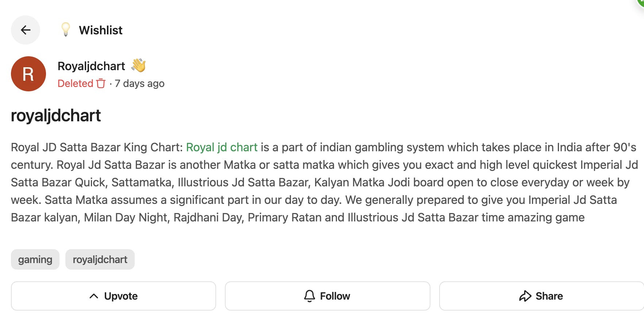The height and width of the screenshot is (323, 644).
Task: Click the orange R avatar
Action: tap(28, 74)
